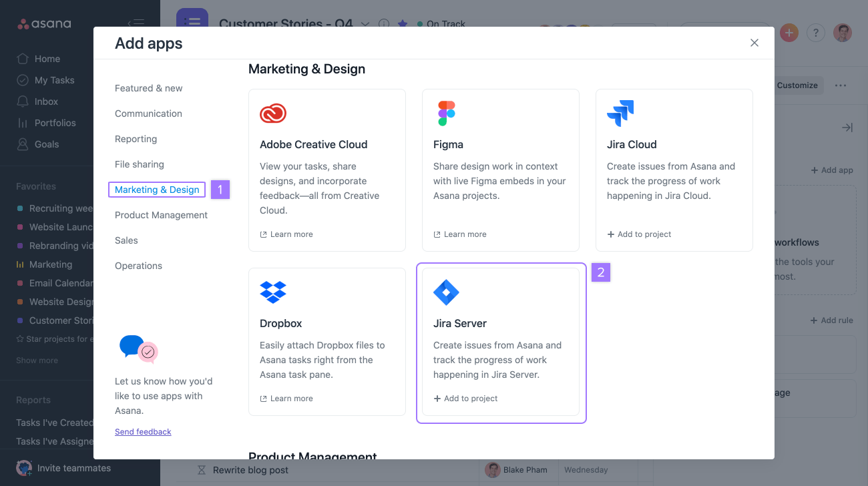
Task: Collapse the customize panel arrow icon
Action: coord(847,128)
